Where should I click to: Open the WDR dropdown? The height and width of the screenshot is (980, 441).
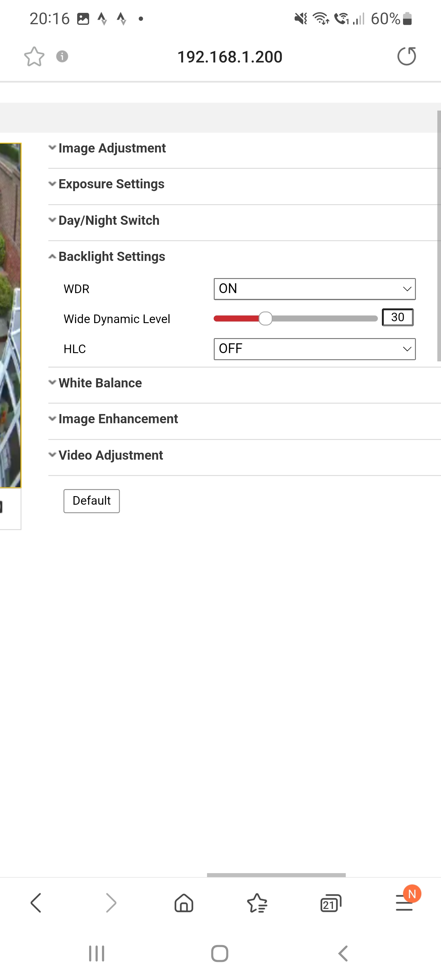(314, 289)
